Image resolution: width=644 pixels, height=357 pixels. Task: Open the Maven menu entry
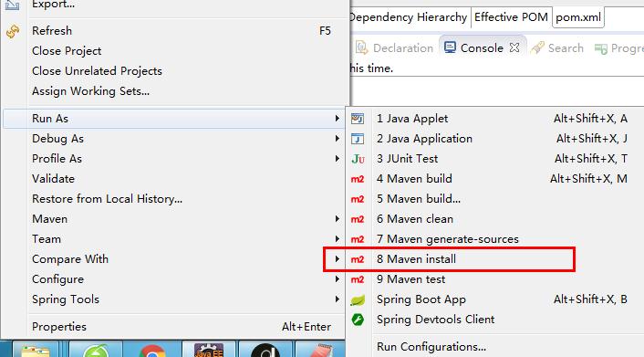pyautogui.click(x=174, y=219)
